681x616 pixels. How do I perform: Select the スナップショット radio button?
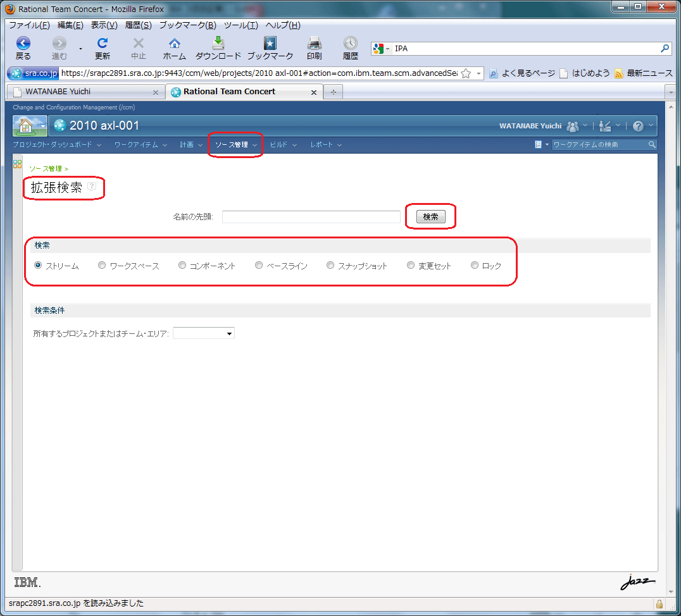[x=330, y=265]
